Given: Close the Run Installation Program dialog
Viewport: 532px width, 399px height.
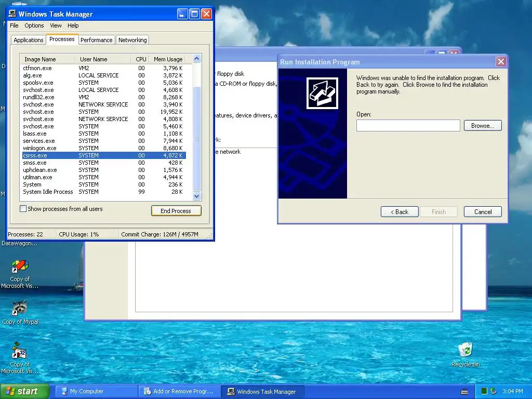Looking at the screenshot, I should click(x=501, y=62).
